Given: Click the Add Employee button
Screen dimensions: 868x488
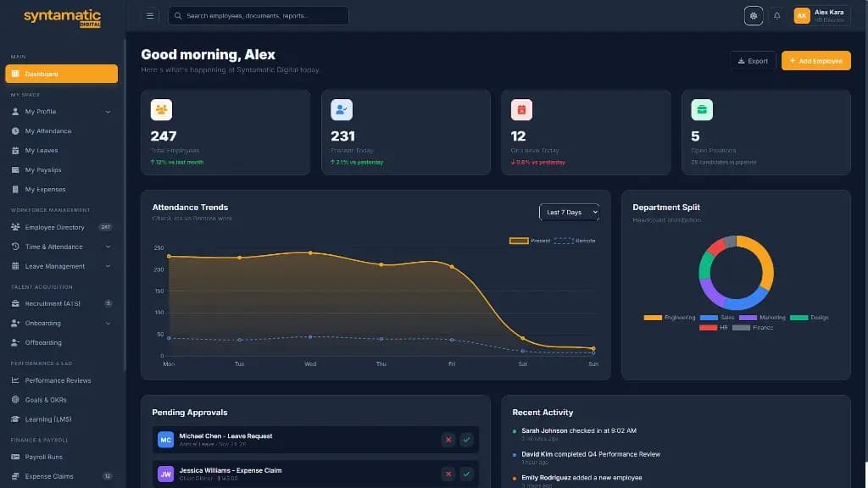Looking at the screenshot, I should coord(816,61).
